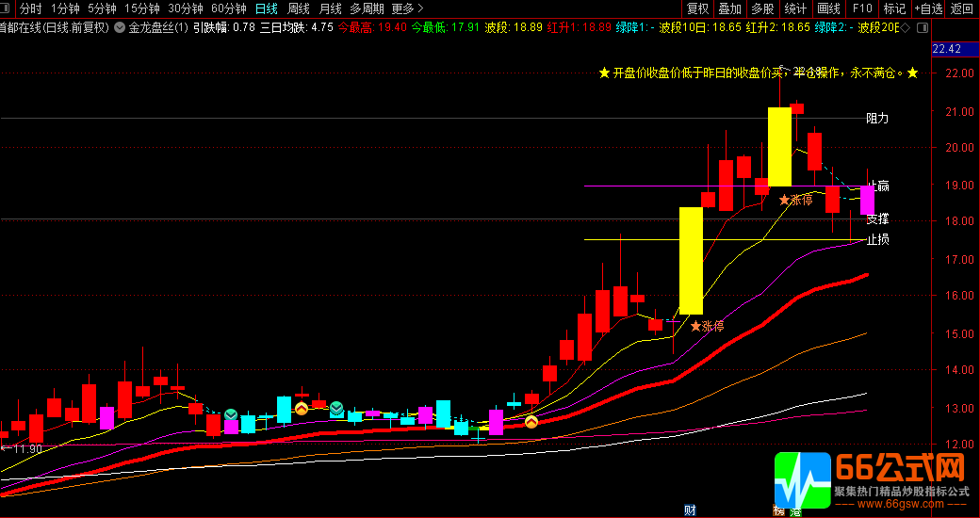Viewport: 980px width, 518px height.
Task: Click the 波段10日: 18.65 readout
Action: click(x=700, y=27)
